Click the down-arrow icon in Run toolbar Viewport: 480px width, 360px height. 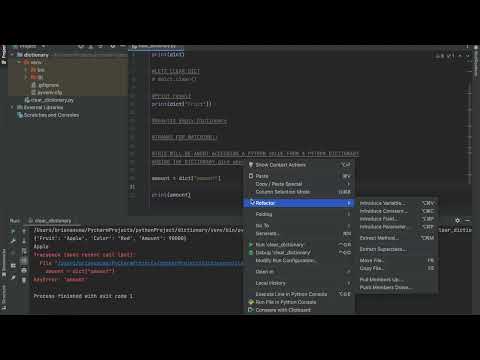[x=24, y=241]
